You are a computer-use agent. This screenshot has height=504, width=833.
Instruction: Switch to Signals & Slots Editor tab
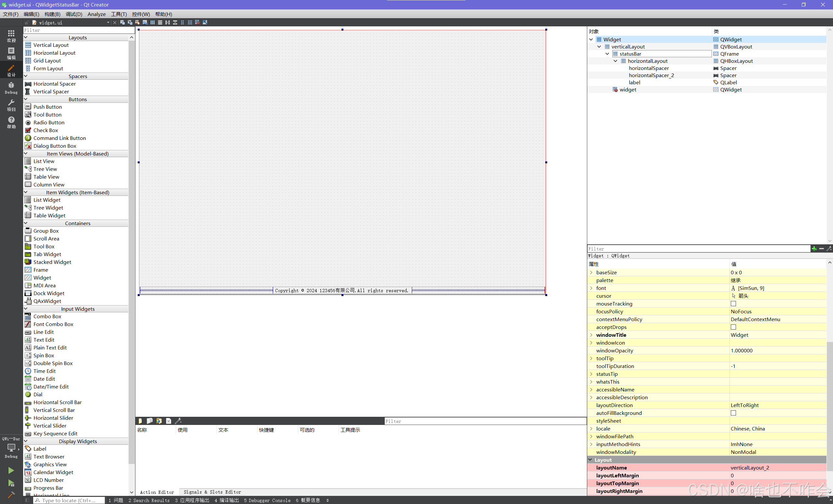pos(212,492)
